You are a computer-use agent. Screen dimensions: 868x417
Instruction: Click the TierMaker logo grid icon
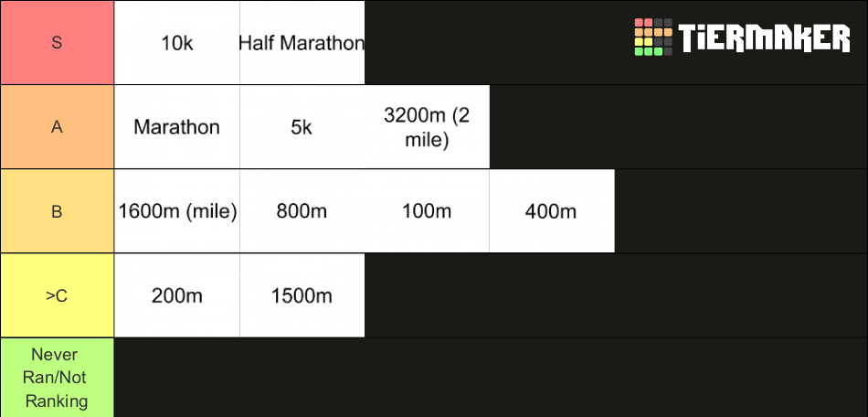tap(653, 37)
